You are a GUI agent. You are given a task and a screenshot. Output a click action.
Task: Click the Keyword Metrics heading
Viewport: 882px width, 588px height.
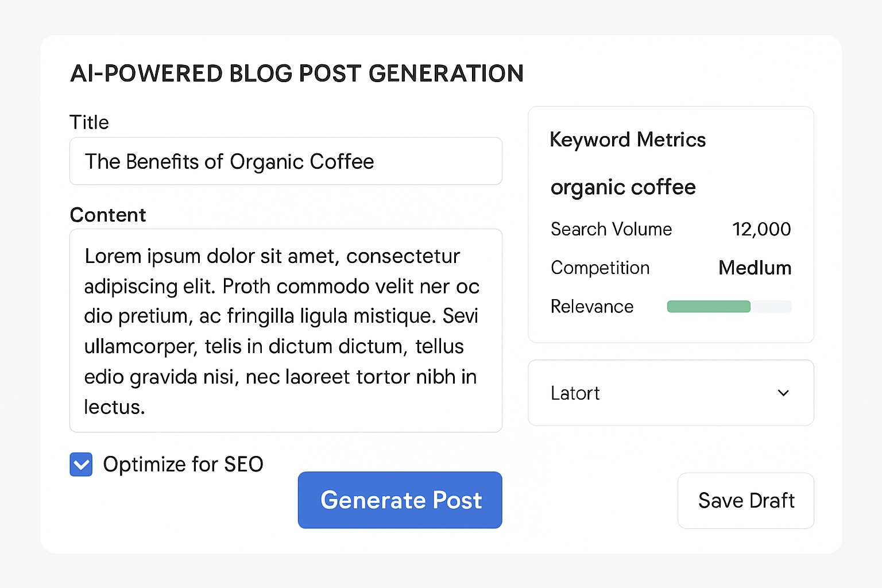(x=628, y=140)
